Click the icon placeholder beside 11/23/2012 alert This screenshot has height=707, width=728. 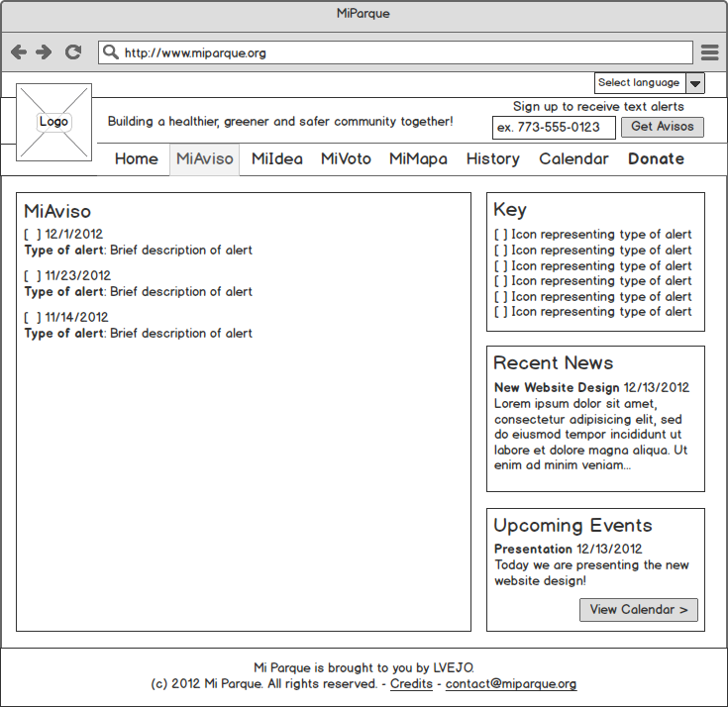[33, 275]
